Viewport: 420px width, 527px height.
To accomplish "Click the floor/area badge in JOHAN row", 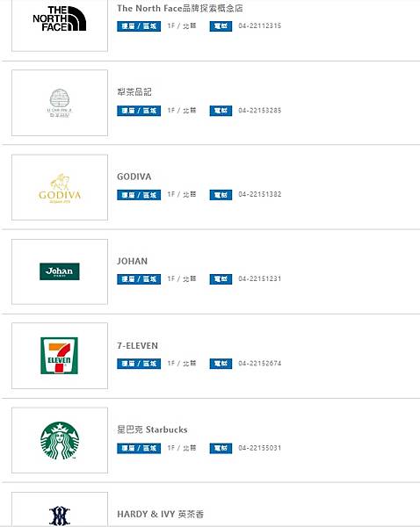I will click(x=139, y=279).
